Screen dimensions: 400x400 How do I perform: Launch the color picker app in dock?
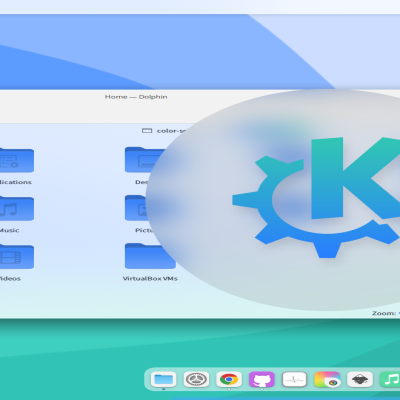327,379
